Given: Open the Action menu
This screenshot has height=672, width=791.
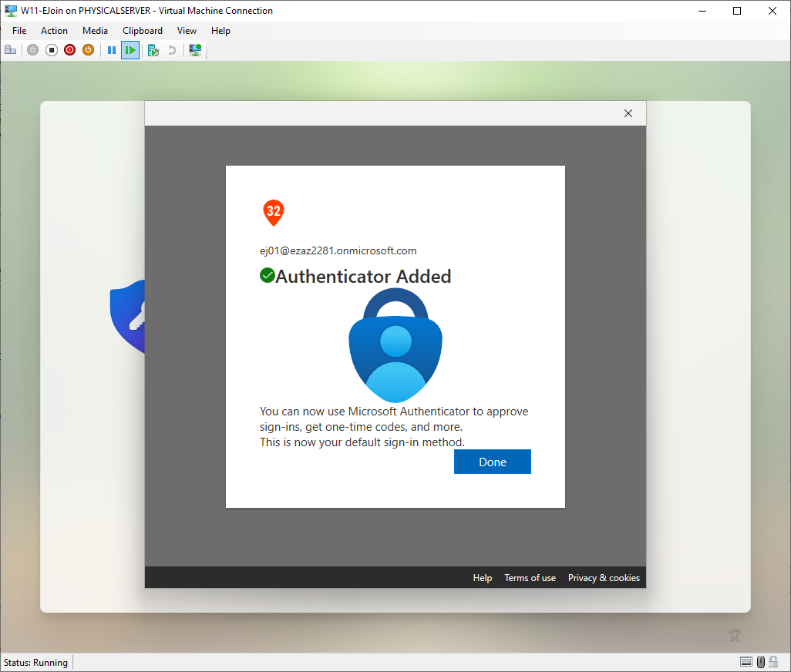Looking at the screenshot, I should pyautogui.click(x=54, y=31).
